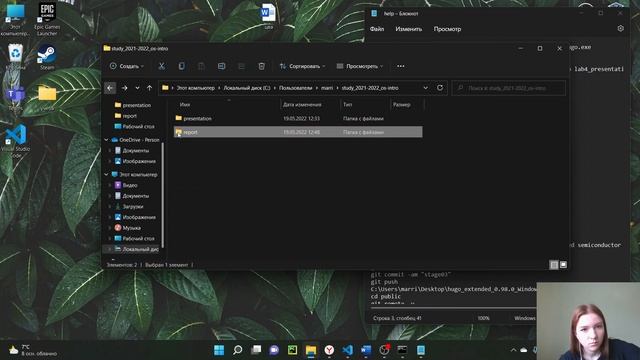Open Рабочий стол under quick access in sidebar
Screen dimensions: 640x360
138,127
